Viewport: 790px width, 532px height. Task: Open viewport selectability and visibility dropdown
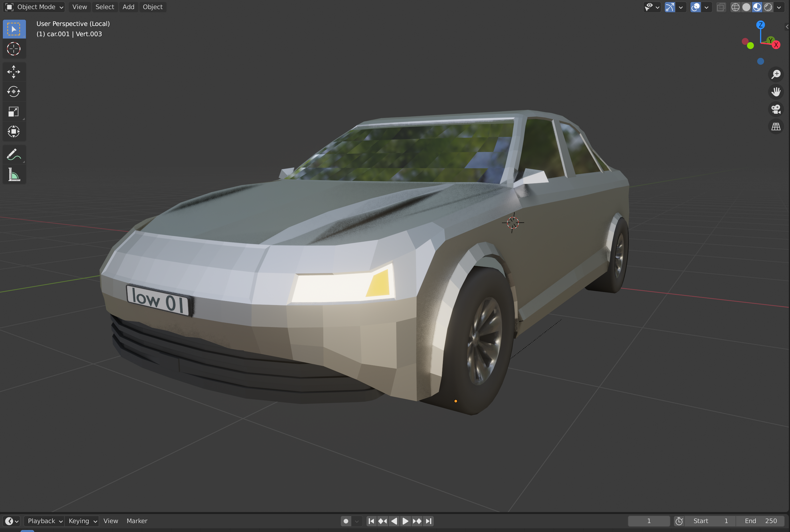(652, 7)
